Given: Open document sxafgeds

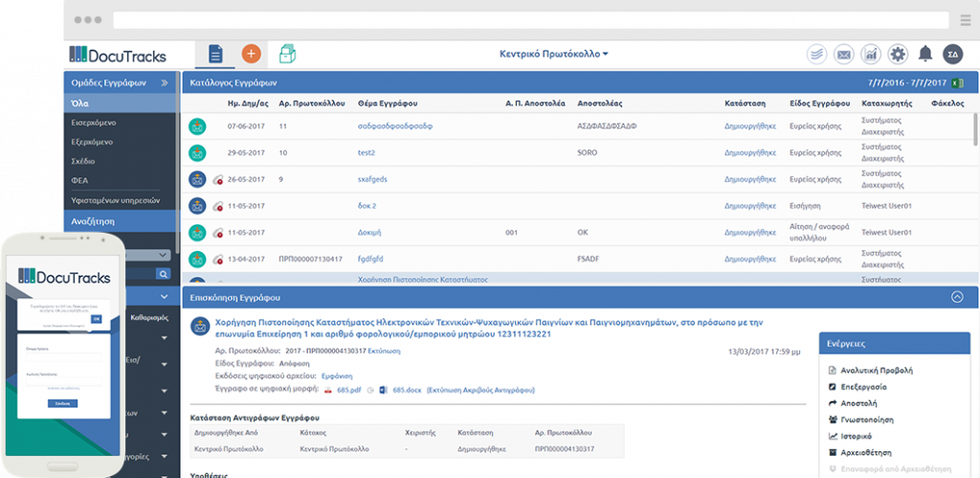Looking at the screenshot, I should pyautogui.click(x=372, y=179).
